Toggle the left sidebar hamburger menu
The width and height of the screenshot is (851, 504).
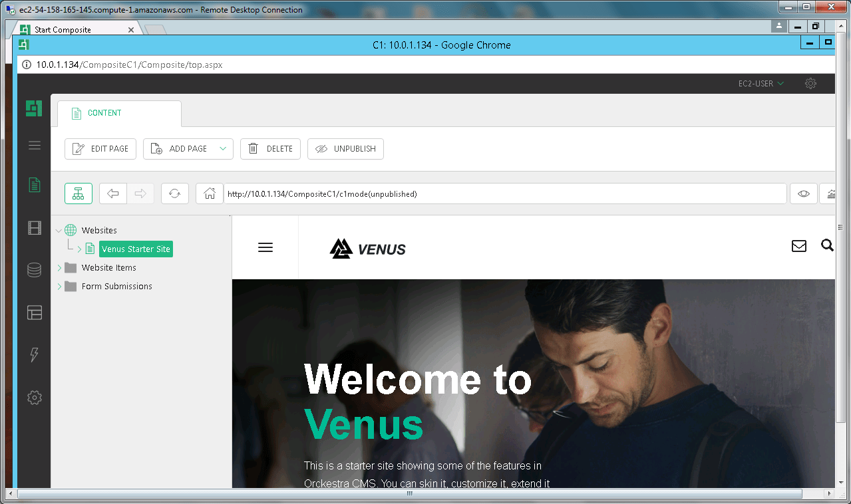point(35,146)
